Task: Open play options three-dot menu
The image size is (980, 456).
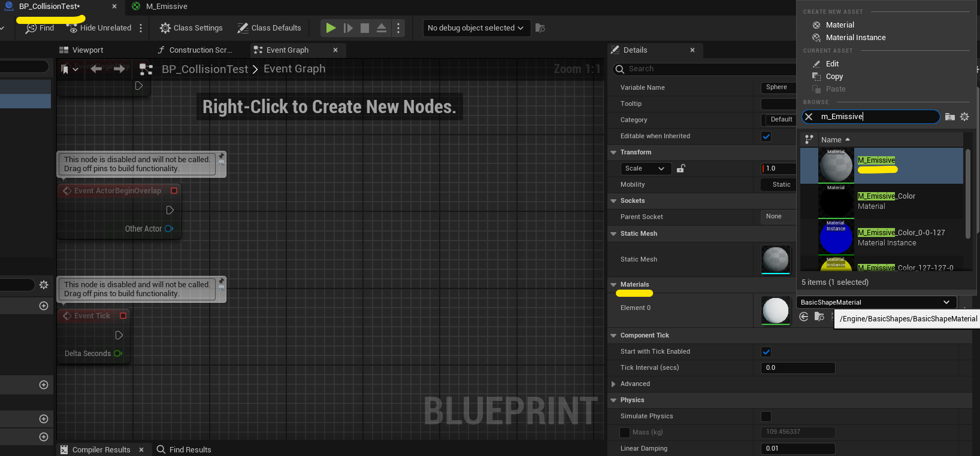Action: pyautogui.click(x=398, y=28)
